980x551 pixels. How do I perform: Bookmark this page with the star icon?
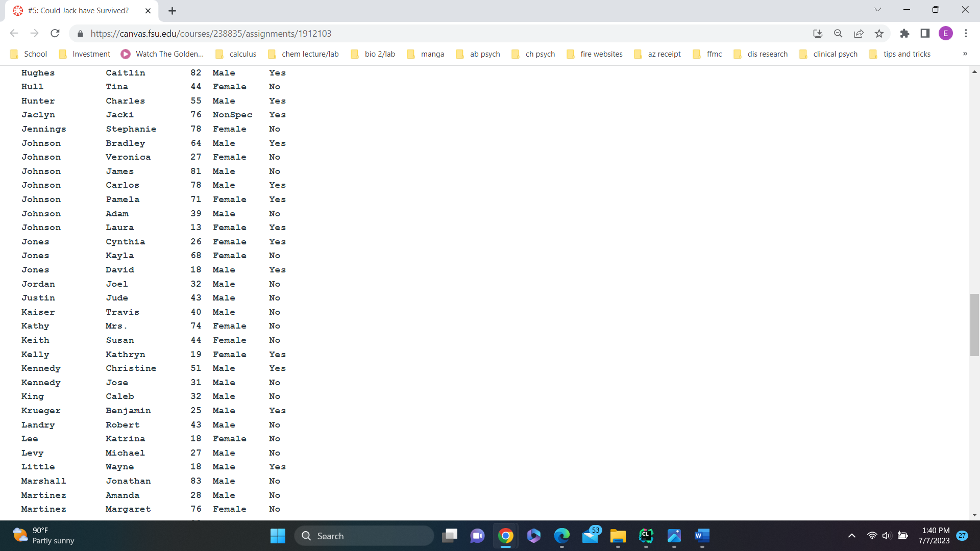(879, 34)
